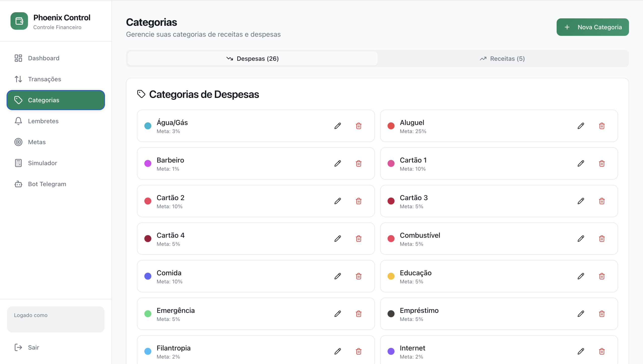The width and height of the screenshot is (643, 364).
Task: Go to Transações in the sidebar
Action: pos(56,79)
